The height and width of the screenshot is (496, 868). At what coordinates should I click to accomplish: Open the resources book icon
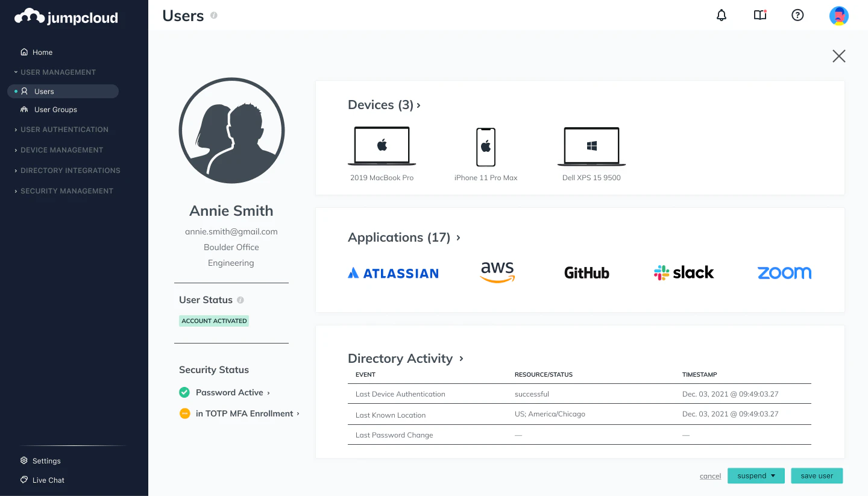coord(759,15)
